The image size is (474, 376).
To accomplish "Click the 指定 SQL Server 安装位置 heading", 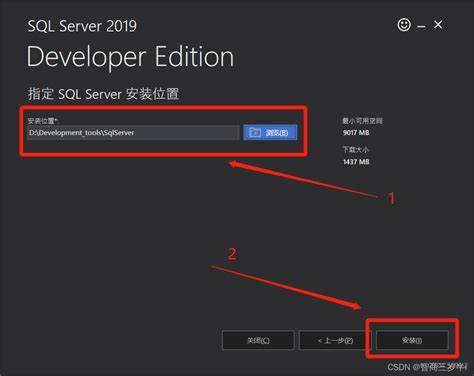I will [103, 94].
